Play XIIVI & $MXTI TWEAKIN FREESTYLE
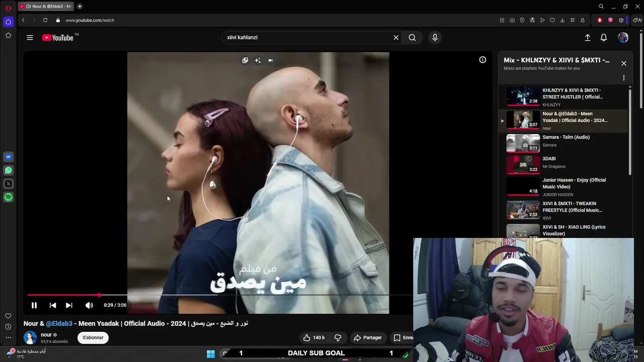Viewport: 644px width, 362px height. (x=563, y=210)
